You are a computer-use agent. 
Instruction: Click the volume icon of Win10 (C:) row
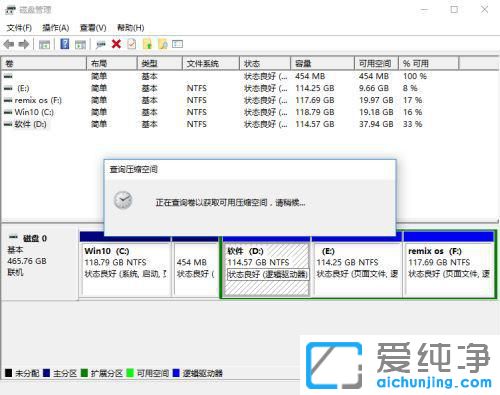[x=8, y=112]
